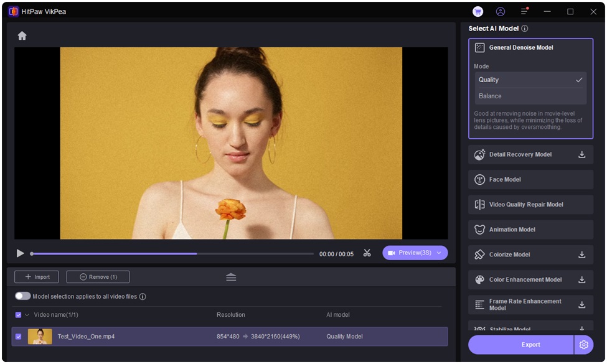The width and height of the screenshot is (607, 364).
Task: Collapse the file list panel handle
Action: click(231, 277)
